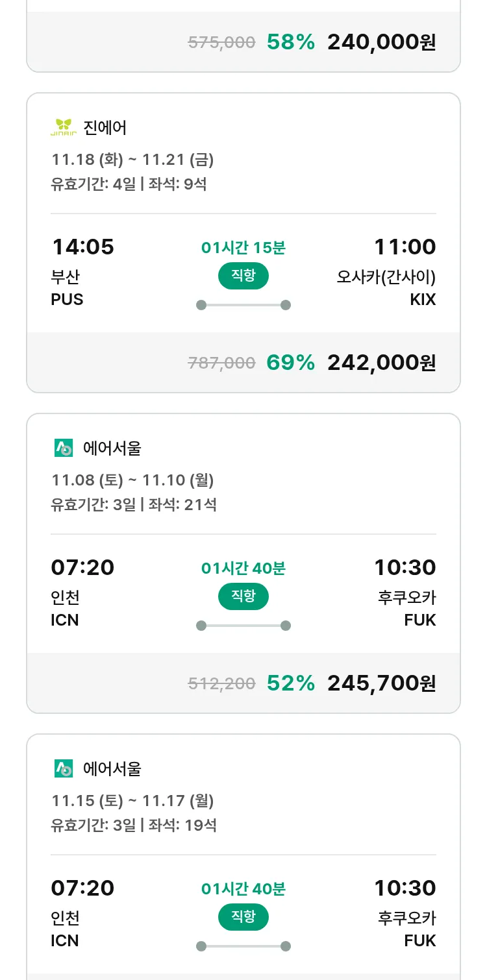The height and width of the screenshot is (980, 487).
Task: Click the 14:05 Busan departure time
Action: [x=82, y=247]
